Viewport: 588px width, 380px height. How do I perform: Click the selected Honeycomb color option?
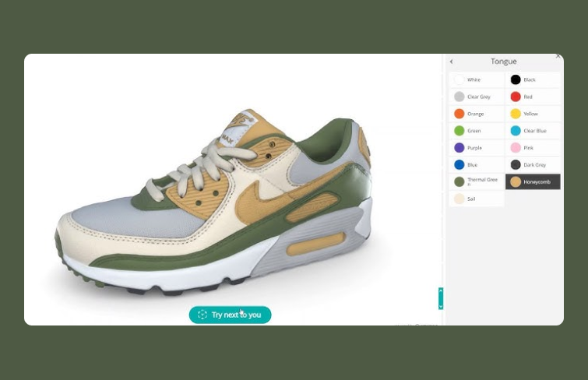click(x=533, y=182)
